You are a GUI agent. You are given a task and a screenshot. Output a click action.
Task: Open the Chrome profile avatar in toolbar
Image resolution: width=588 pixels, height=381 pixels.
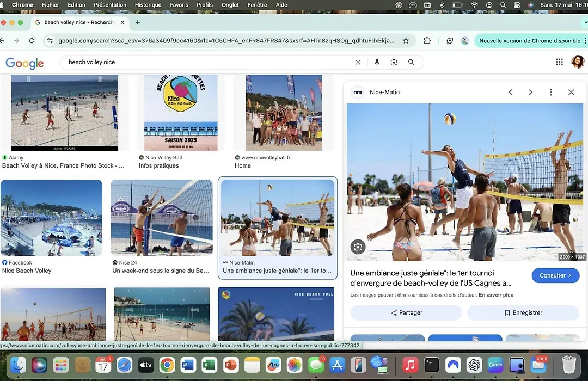[465, 40]
